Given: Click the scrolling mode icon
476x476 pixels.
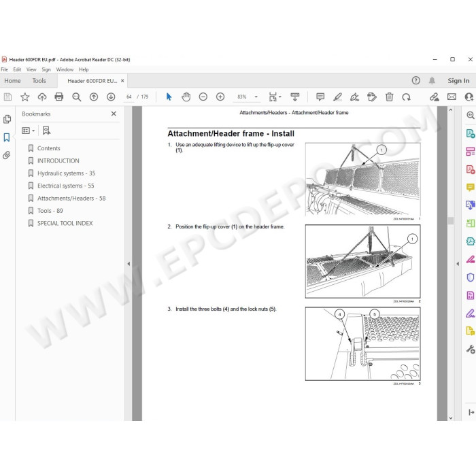Looking at the screenshot, I should pyautogui.click(x=294, y=97).
